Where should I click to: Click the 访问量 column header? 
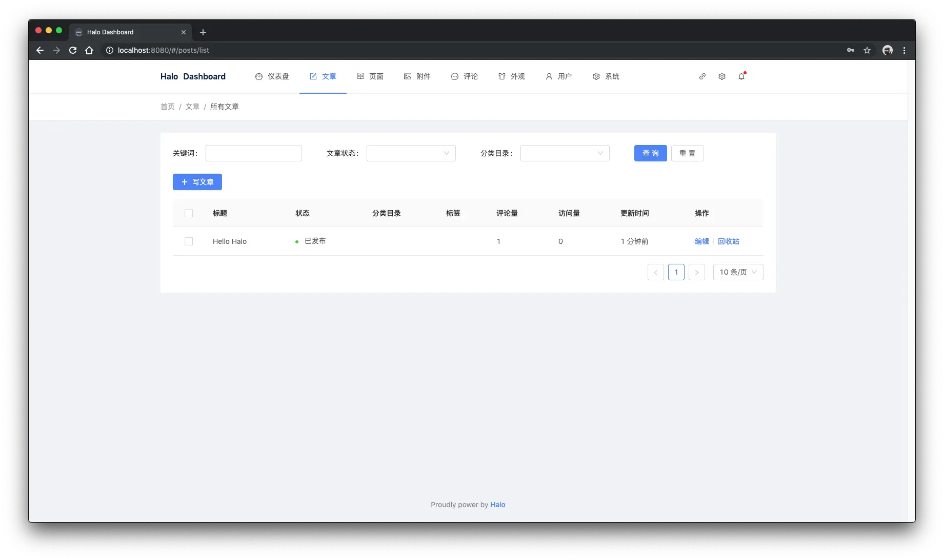(x=569, y=213)
